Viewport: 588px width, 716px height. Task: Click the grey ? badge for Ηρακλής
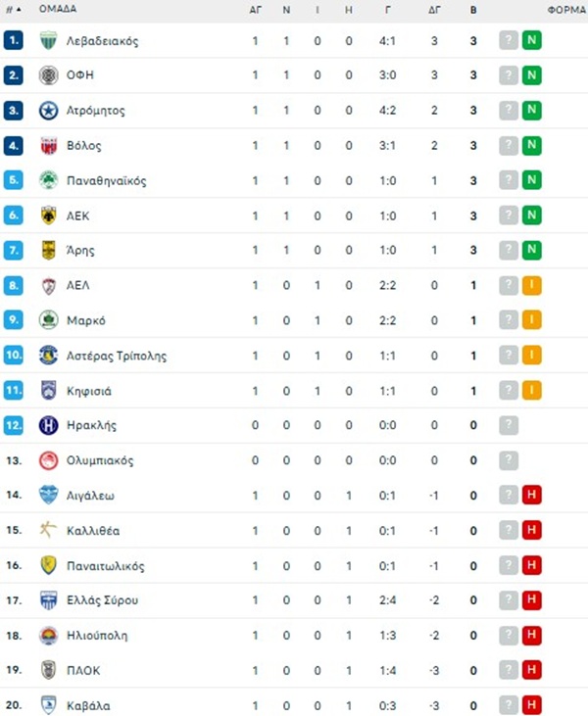click(509, 425)
